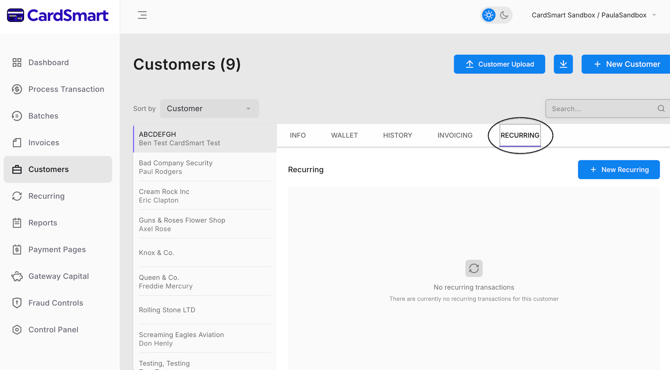This screenshot has height=370, width=670.
Task: Click Customers briefcase icon
Action: tap(17, 169)
